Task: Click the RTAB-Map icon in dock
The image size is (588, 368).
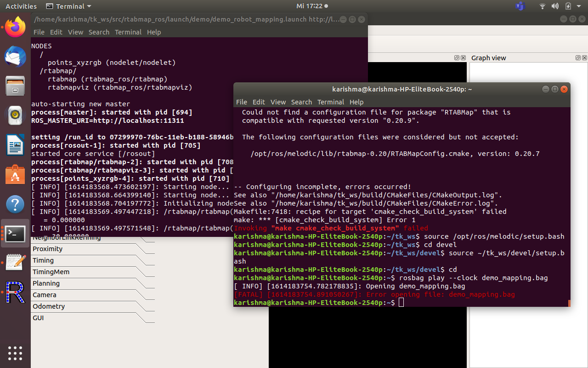Action: (x=15, y=292)
